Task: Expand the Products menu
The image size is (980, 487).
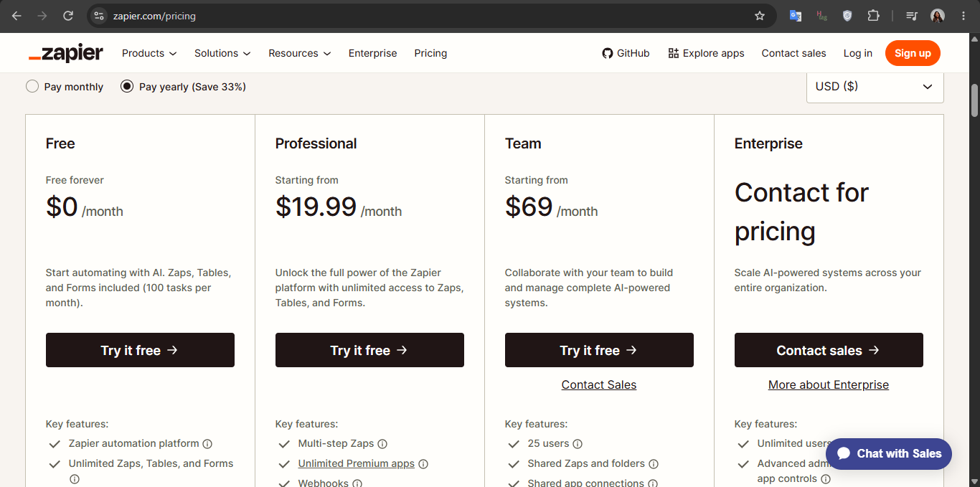Action: pos(149,53)
